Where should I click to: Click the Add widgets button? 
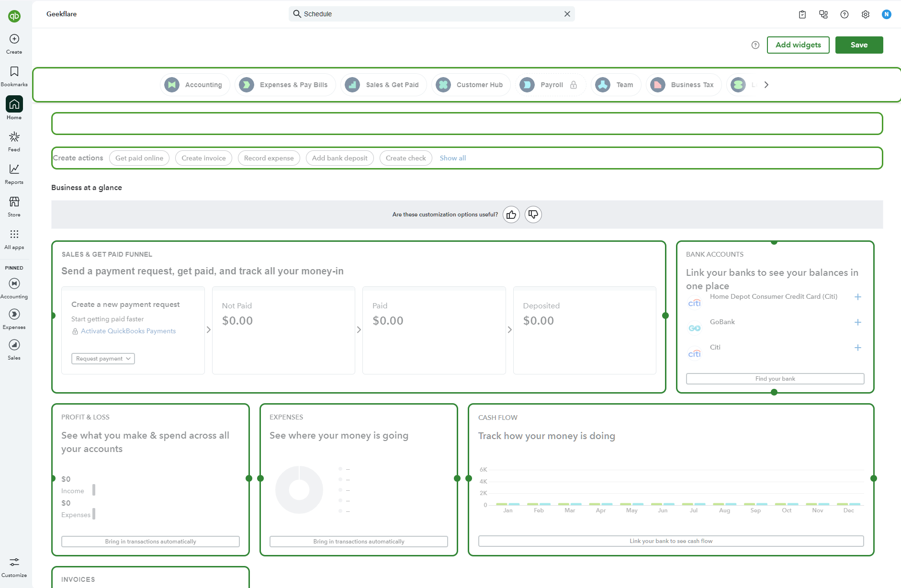(798, 45)
